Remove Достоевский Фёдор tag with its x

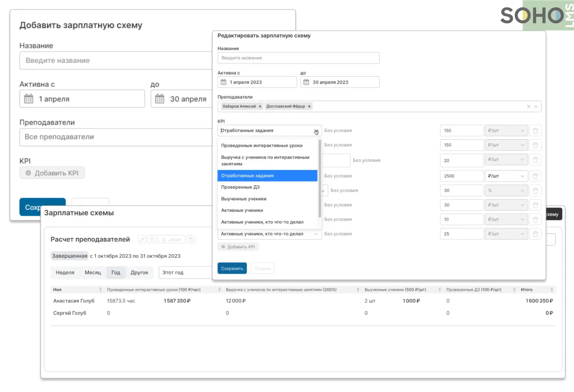point(309,106)
